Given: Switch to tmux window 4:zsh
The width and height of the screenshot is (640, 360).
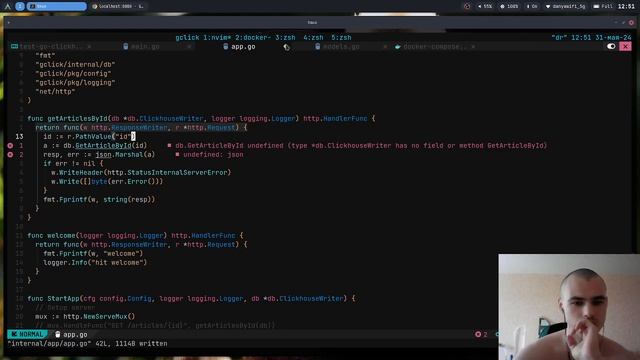Looking at the screenshot, I should point(313,38).
